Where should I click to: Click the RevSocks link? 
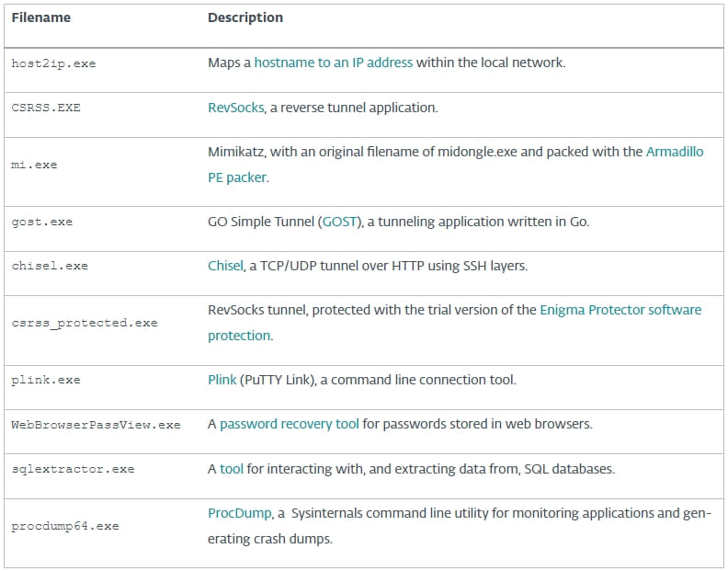pos(235,108)
